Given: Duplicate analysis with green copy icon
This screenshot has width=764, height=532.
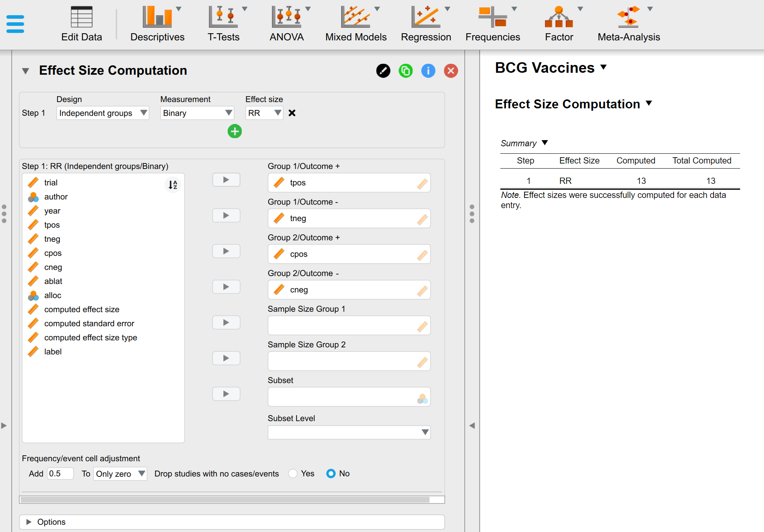Looking at the screenshot, I should coord(406,71).
